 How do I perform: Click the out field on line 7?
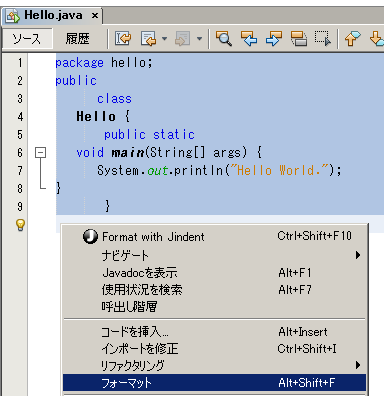[x=157, y=171]
